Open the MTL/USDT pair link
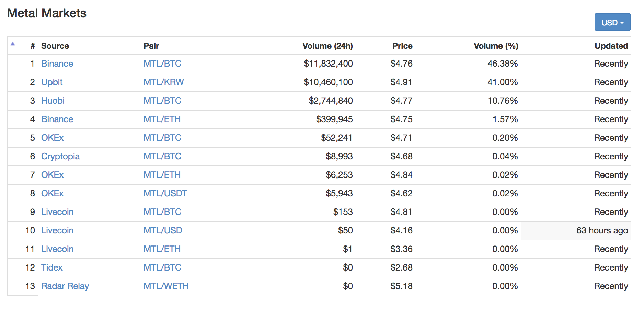 (x=165, y=193)
